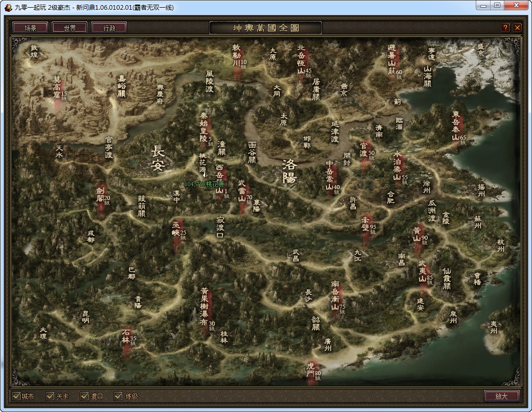
Task: Close the world map panel with orange X
Action: 517,28
